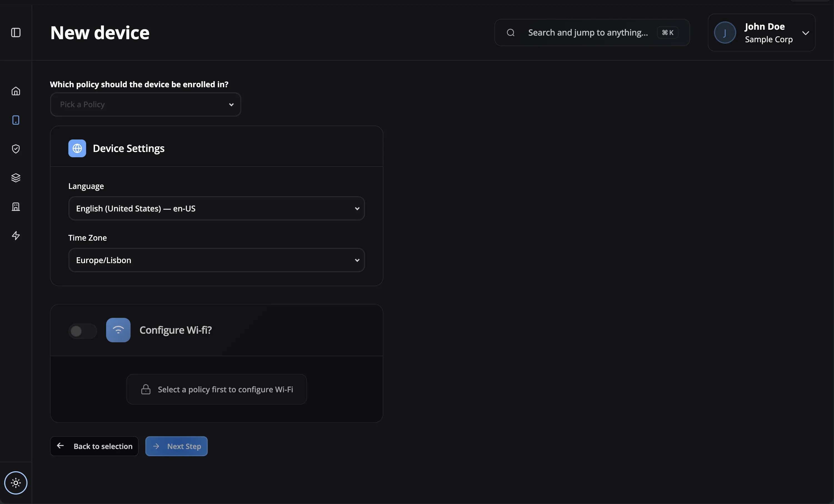
Task: Change the Time Zone from Europe/Lisbon
Action: (x=216, y=260)
